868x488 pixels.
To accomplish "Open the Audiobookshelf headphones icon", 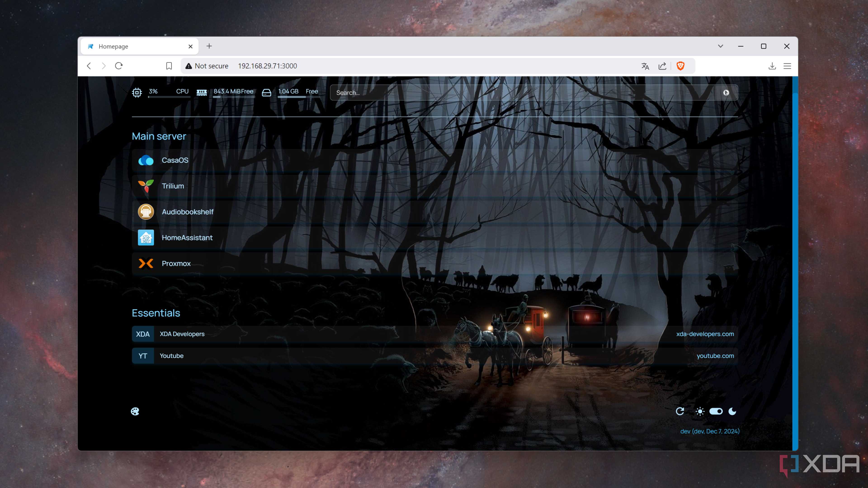I will (x=146, y=212).
